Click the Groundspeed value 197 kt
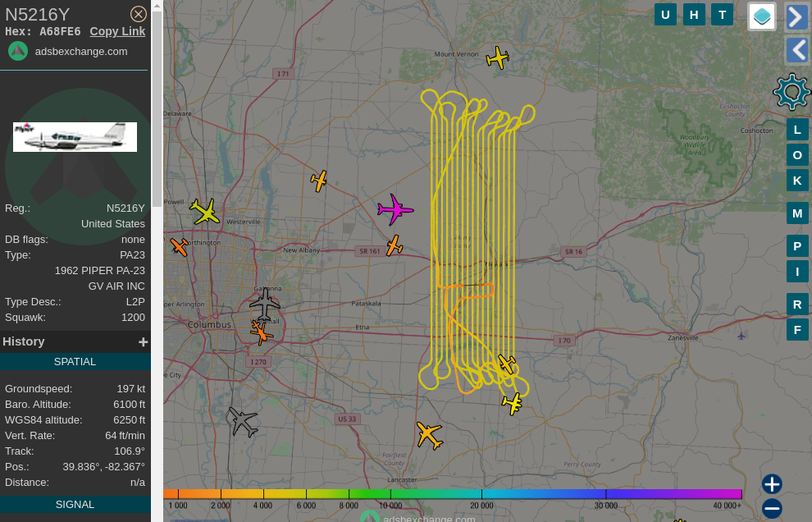Image resolution: width=812 pixels, height=522 pixels. click(131, 389)
